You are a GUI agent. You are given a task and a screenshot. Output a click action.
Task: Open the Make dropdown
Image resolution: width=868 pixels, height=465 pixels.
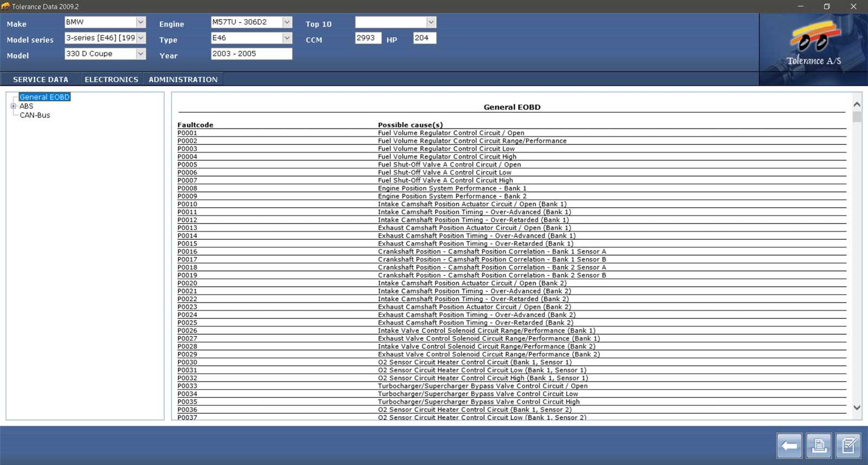[x=141, y=22]
